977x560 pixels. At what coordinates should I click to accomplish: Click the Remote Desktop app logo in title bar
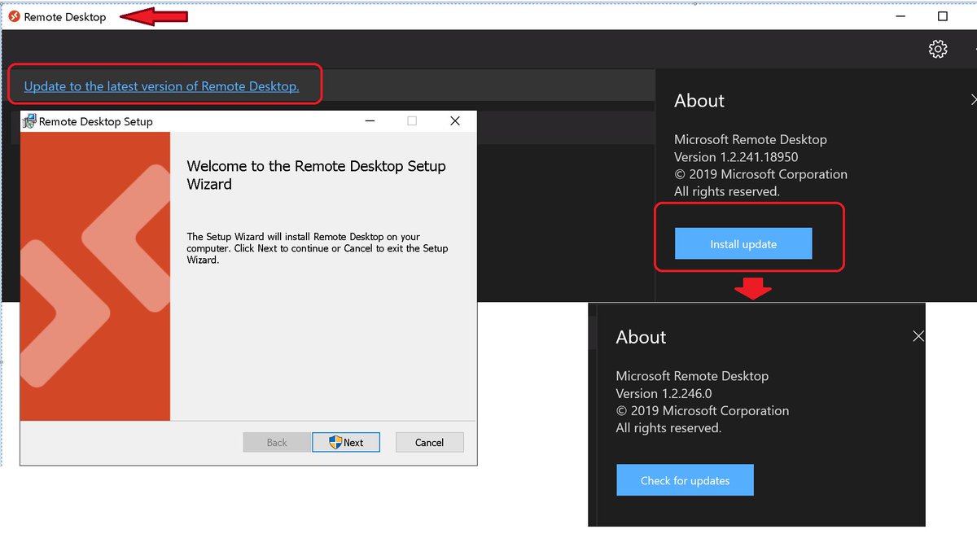pyautogui.click(x=14, y=16)
